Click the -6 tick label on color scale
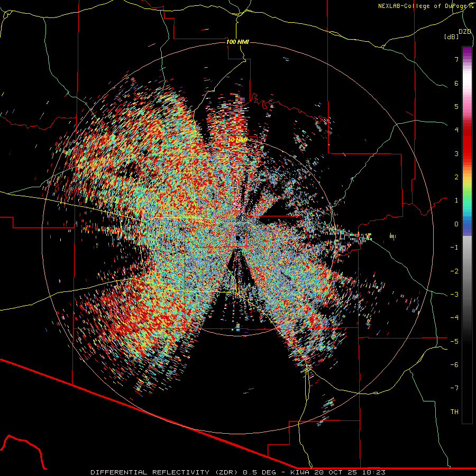476x476 pixels. point(454,365)
